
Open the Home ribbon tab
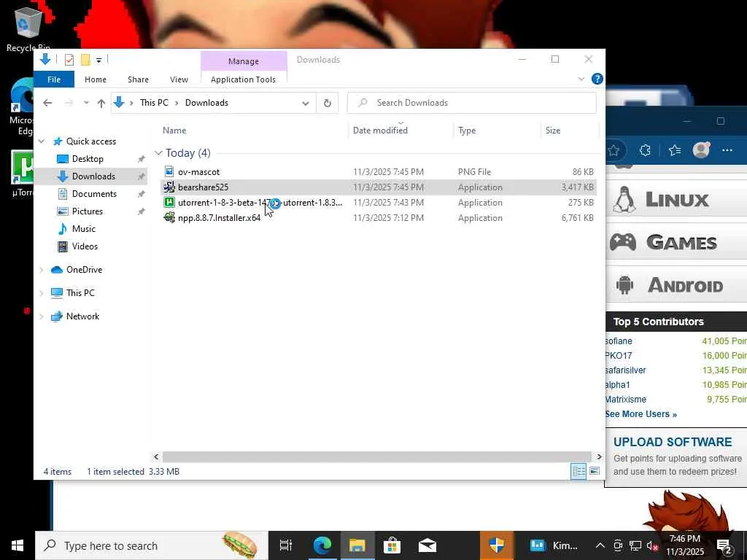(x=96, y=79)
